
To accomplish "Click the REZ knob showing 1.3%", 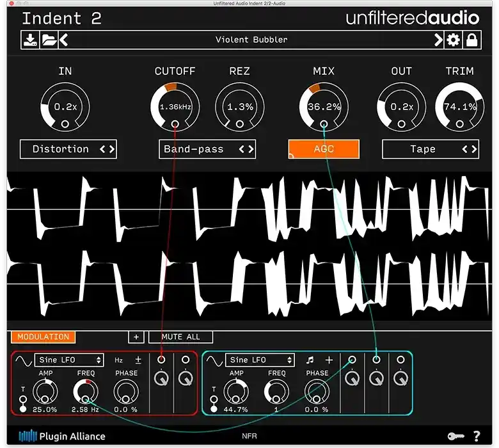I will pyautogui.click(x=240, y=107).
